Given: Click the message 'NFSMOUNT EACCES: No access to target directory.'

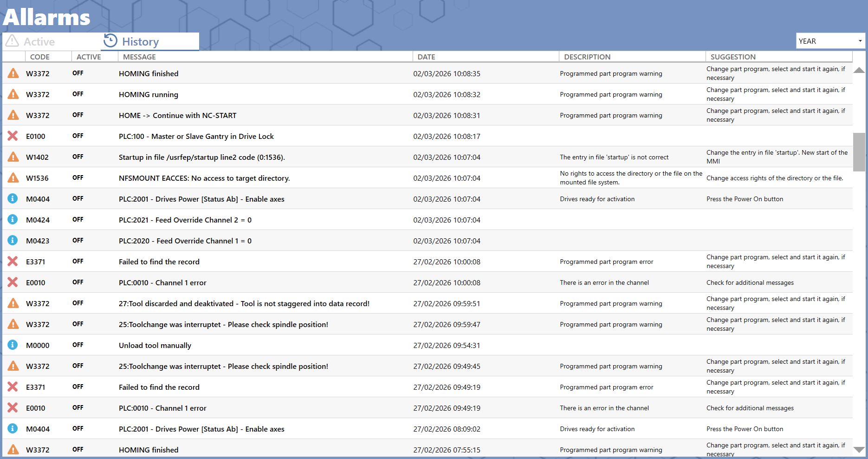Looking at the screenshot, I should [204, 178].
